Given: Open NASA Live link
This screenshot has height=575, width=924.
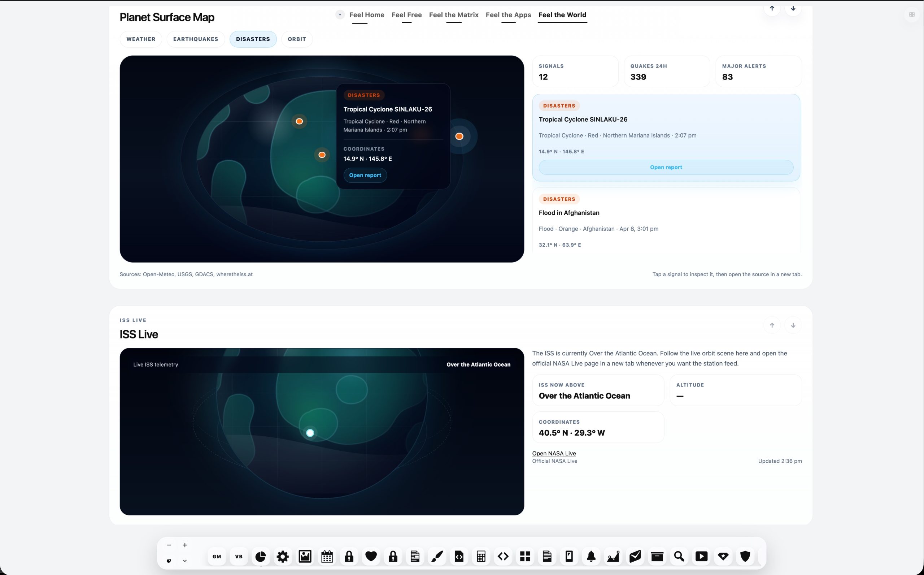Looking at the screenshot, I should (x=554, y=453).
